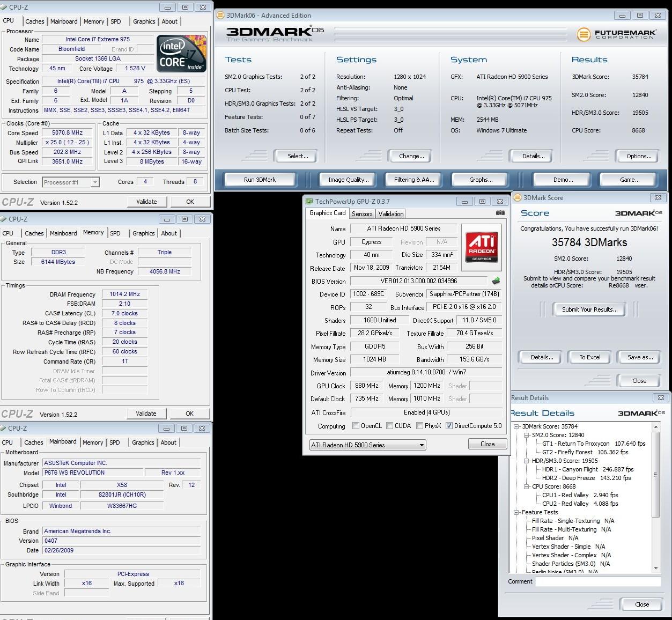Click the Demo... button

563,180
